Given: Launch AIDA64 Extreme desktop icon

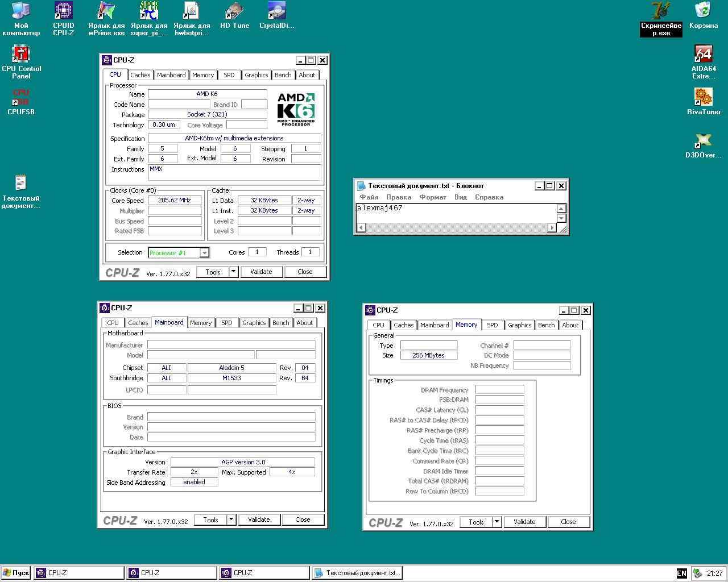Looking at the screenshot, I should [704, 62].
